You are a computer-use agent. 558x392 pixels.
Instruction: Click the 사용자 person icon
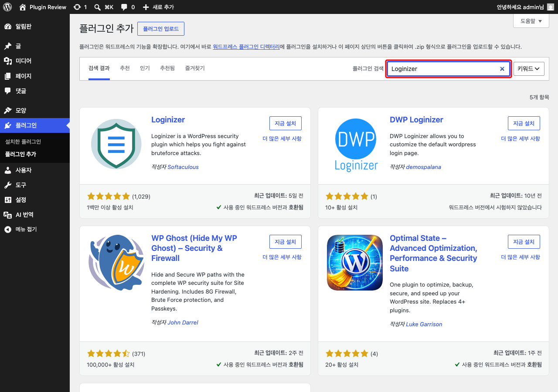[x=8, y=170]
